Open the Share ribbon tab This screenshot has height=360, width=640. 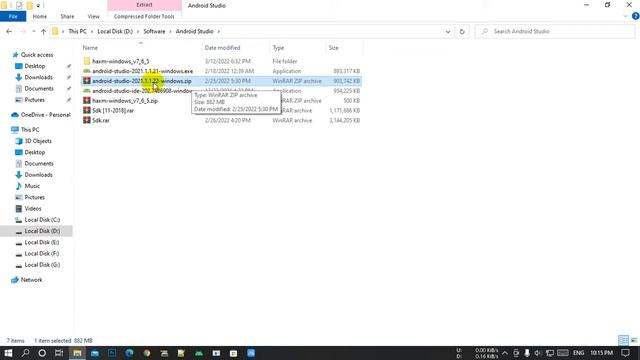(67, 16)
